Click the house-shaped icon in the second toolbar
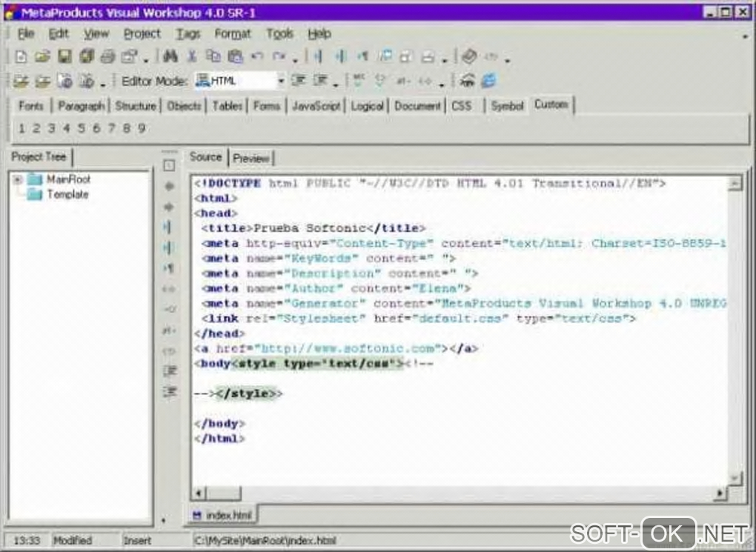Screen dimensions: 756x552 (467, 81)
